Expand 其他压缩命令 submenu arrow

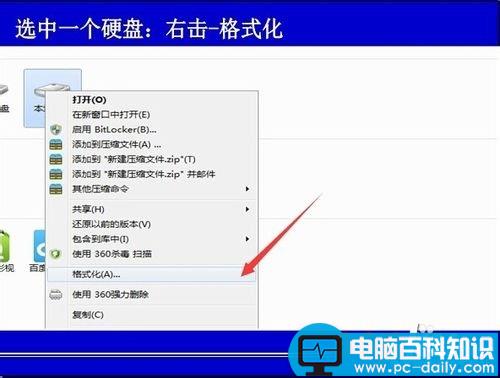(247, 189)
